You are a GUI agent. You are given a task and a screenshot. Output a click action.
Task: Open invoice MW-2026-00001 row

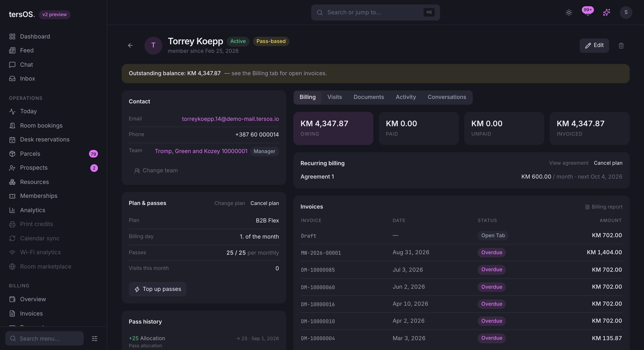[x=461, y=253]
